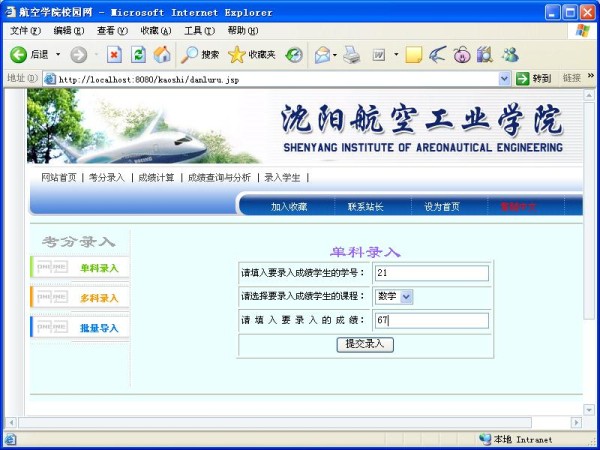Viewport: 600px width, 450px height.
Task: Expand the Back button history arrow
Action: [58, 55]
